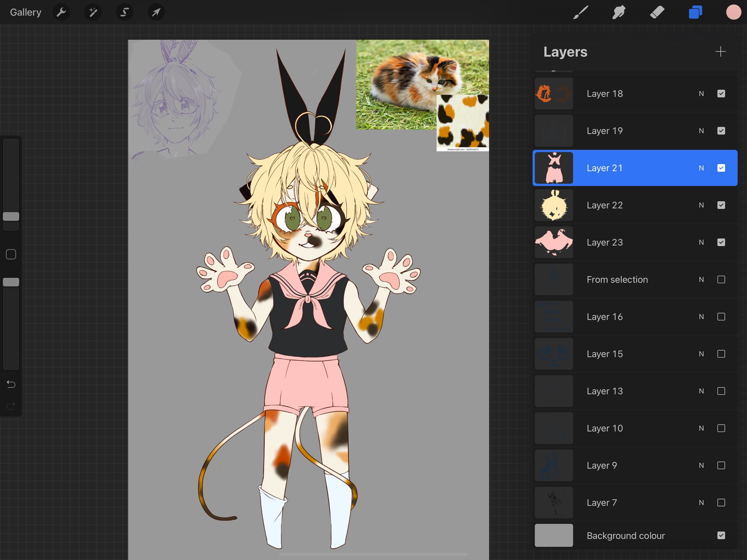Tap the undo arrow in sidebar
The height and width of the screenshot is (560, 747).
[11, 384]
